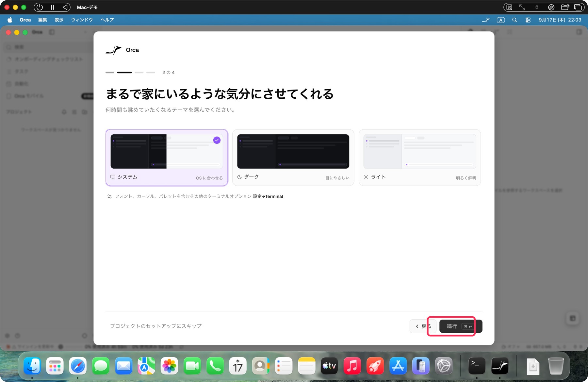
Task: Toggle the sidebar icon in Orca window
Action: click(52, 32)
